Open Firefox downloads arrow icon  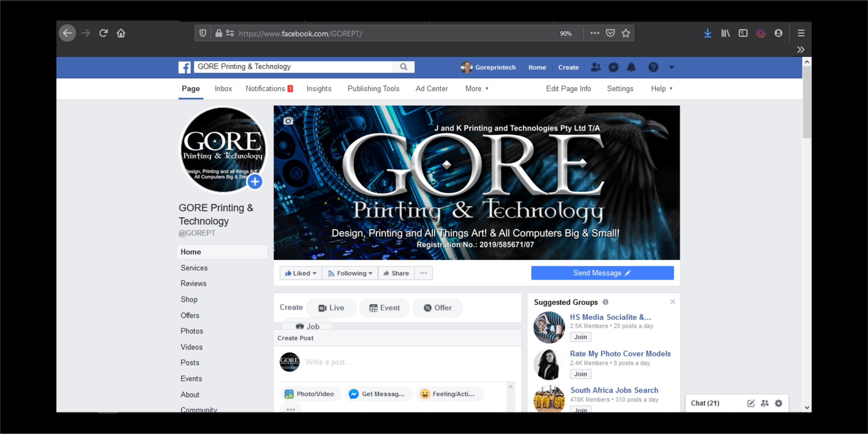click(x=708, y=33)
